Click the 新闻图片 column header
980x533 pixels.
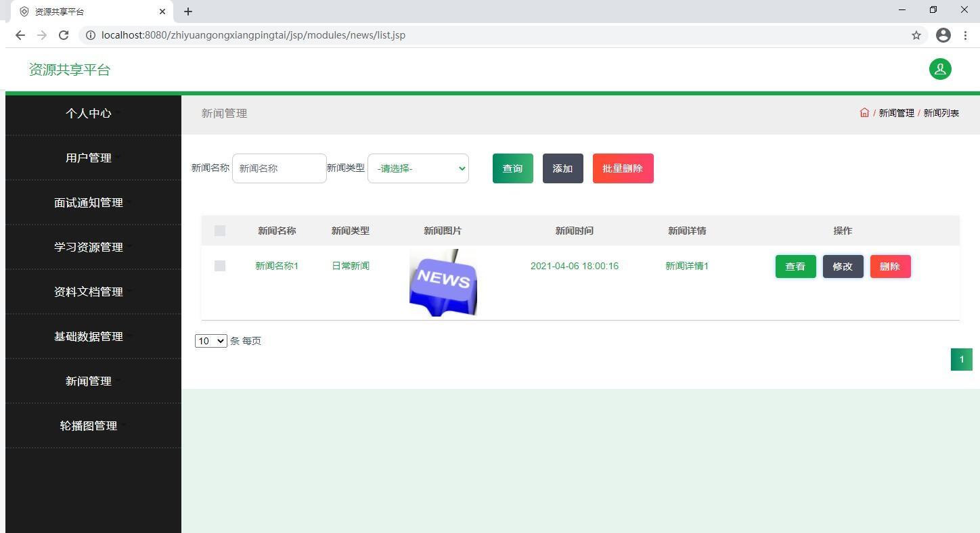click(x=443, y=231)
